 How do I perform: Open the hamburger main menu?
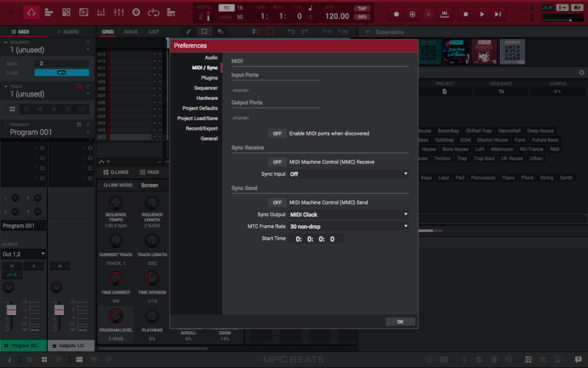(11, 13)
